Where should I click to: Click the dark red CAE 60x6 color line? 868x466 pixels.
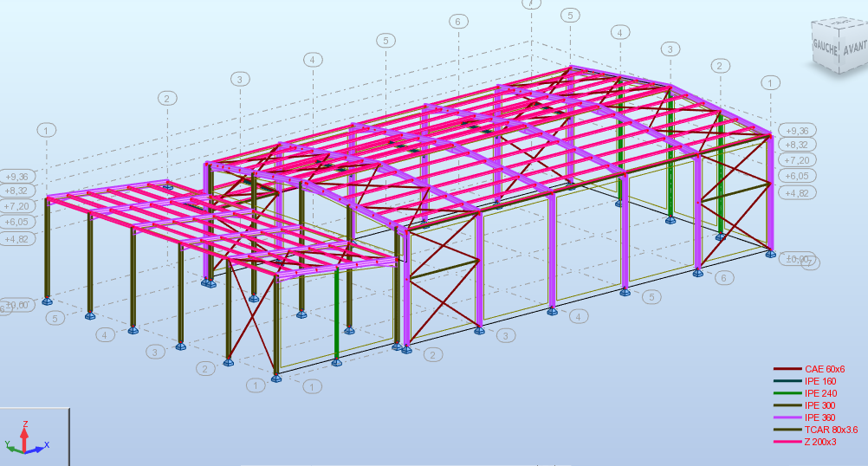point(787,369)
